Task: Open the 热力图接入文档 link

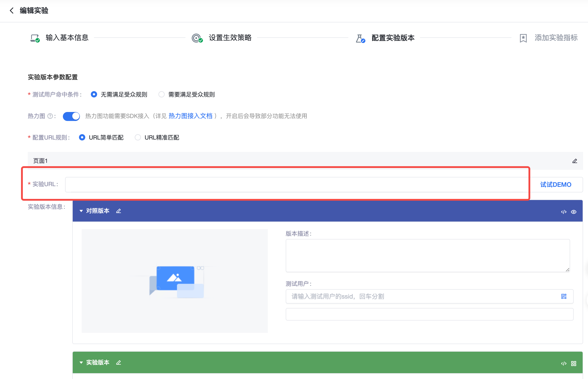Action: (x=190, y=116)
